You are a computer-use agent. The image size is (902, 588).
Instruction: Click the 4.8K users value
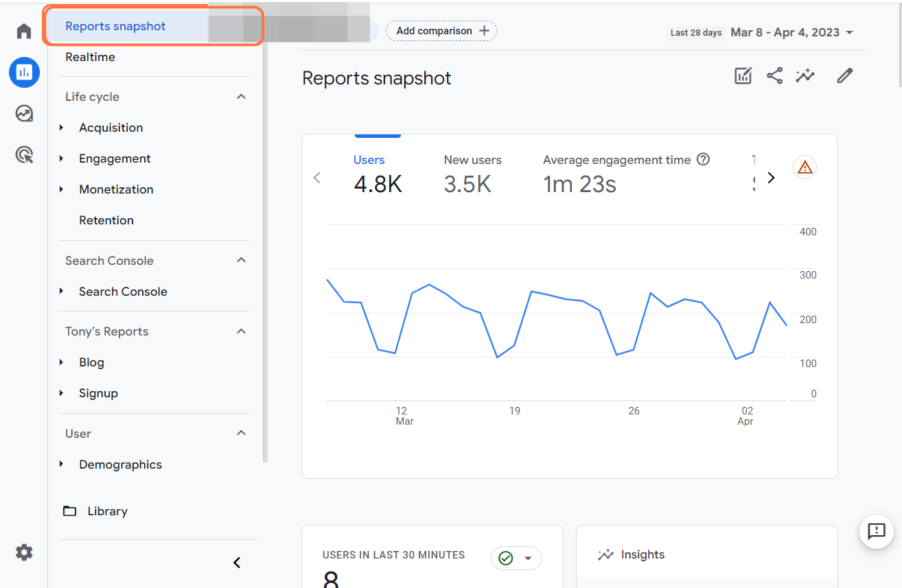[x=378, y=184]
